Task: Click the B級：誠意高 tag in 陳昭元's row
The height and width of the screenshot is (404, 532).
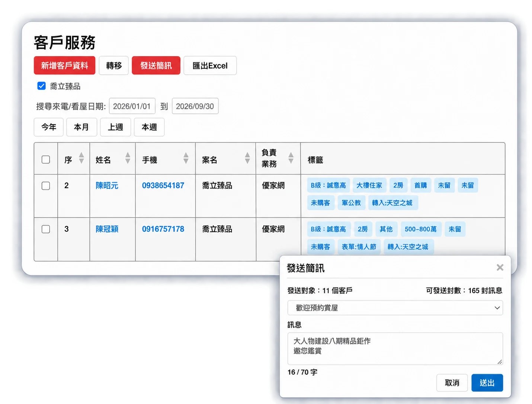Action: (329, 185)
